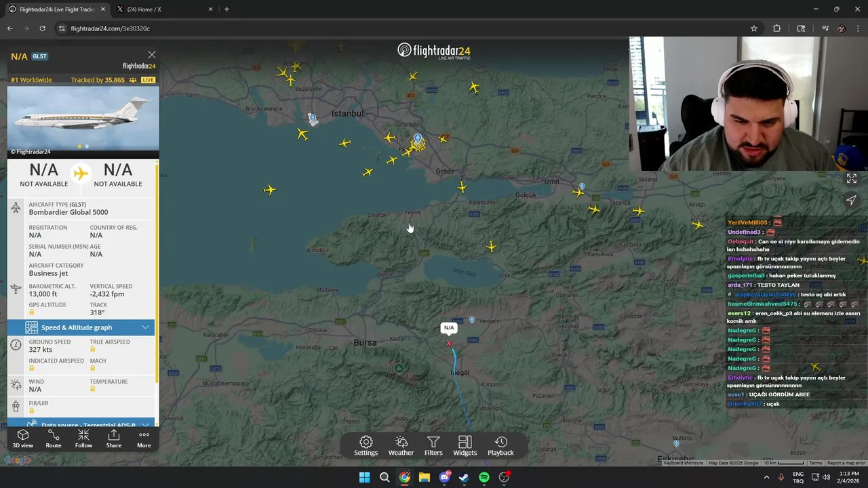Click the second photo carousel dot

(87, 146)
